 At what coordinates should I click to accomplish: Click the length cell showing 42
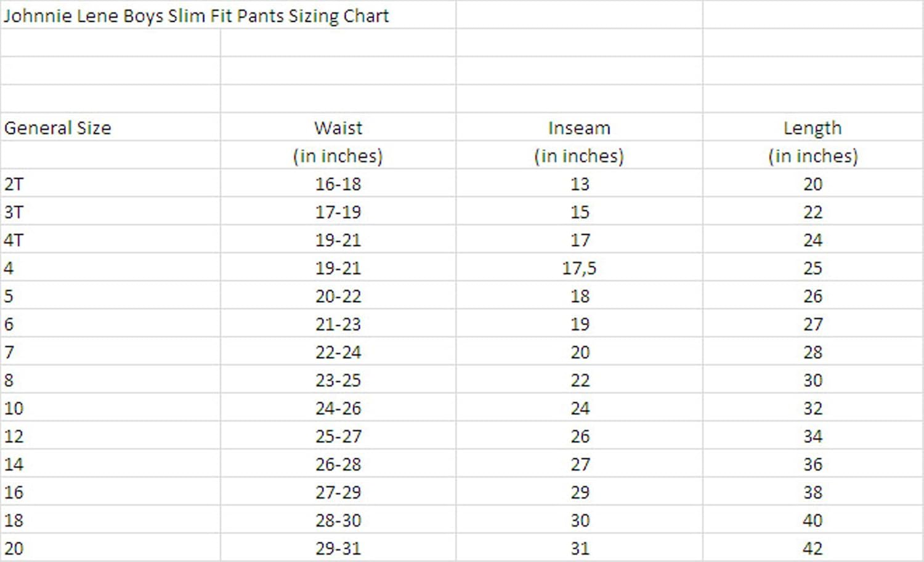coord(812,548)
